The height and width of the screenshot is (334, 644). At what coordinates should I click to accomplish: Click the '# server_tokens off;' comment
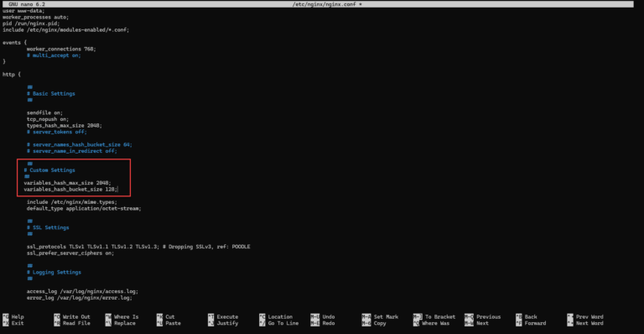click(x=57, y=132)
